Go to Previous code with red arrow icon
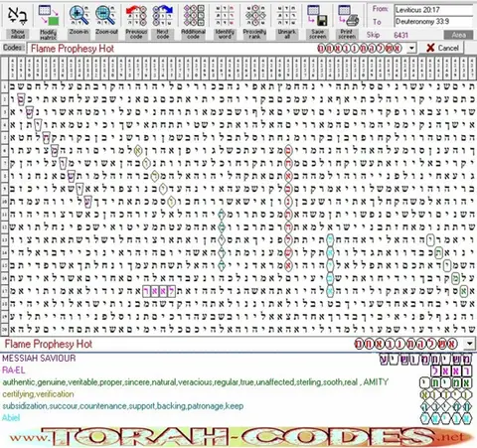Image resolution: width=477 pixels, height=448 pixels. pyautogui.click(x=136, y=16)
